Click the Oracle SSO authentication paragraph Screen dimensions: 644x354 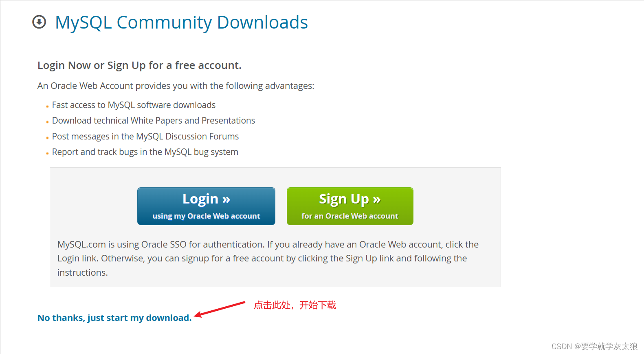[x=268, y=258]
